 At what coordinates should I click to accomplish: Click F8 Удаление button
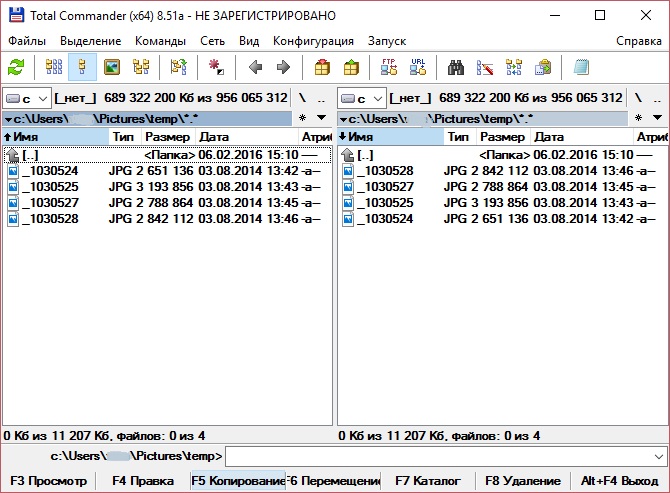(x=523, y=481)
